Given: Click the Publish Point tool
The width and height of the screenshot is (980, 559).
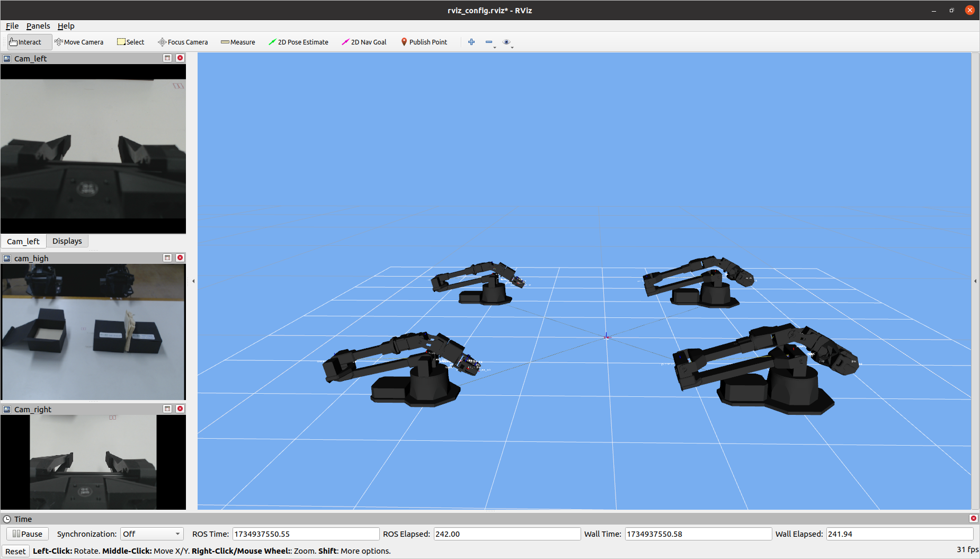Looking at the screenshot, I should click(x=424, y=42).
